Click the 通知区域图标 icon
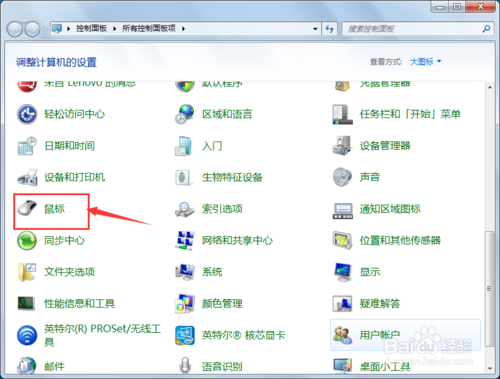The height and width of the screenshot is (379, 500). (x=343, y=211)
